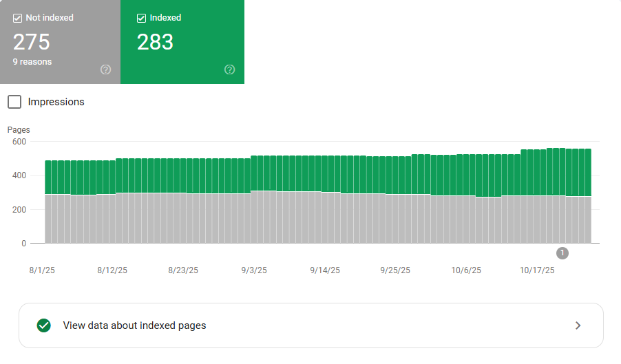621x364 pixels.
Task: Click the 9/3/25 date axis label
Action: (254, 270)
